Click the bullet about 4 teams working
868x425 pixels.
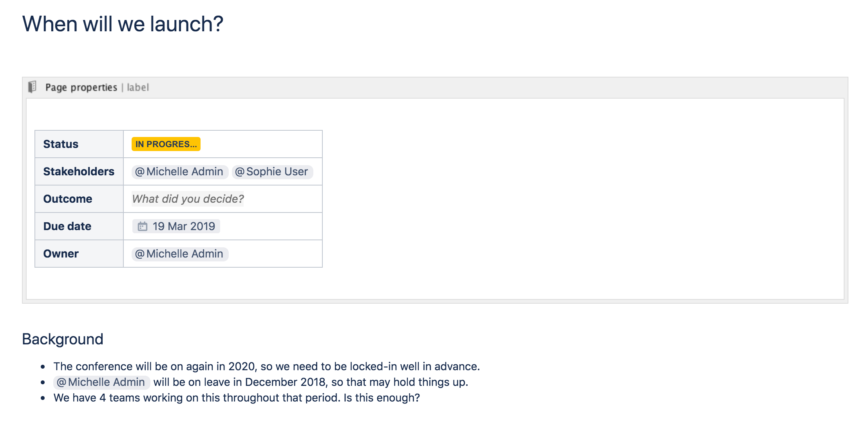click(237, 398)
